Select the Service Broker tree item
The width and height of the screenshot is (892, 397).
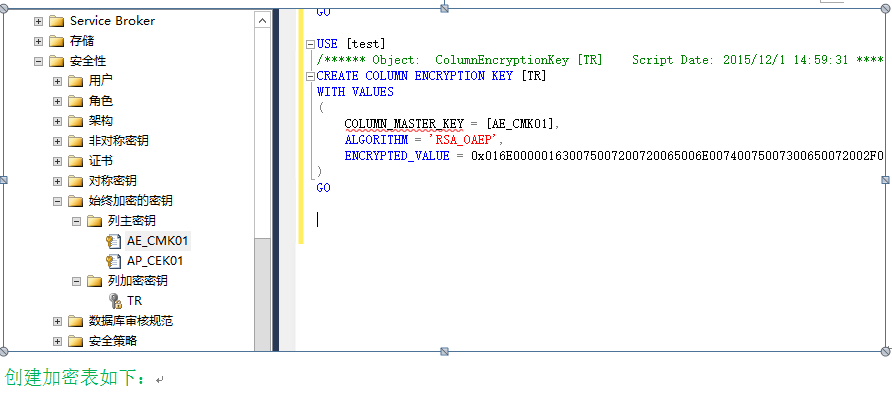click(x=113, y=21)
